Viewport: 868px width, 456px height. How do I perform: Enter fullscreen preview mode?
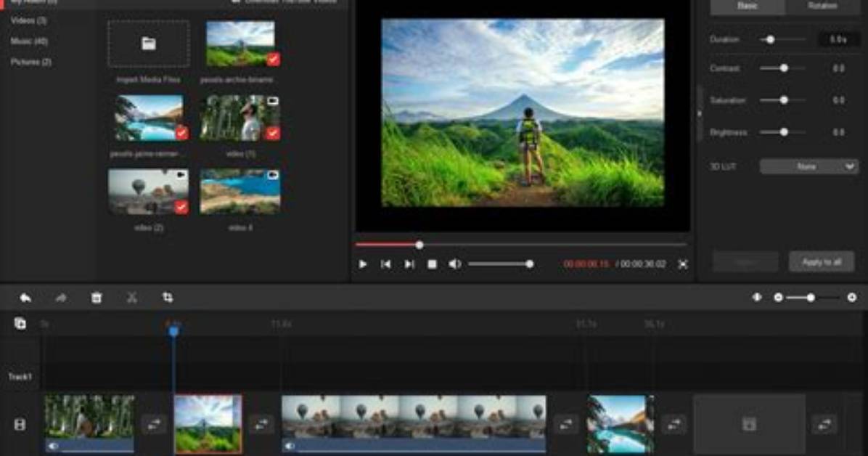coord(683,264)
